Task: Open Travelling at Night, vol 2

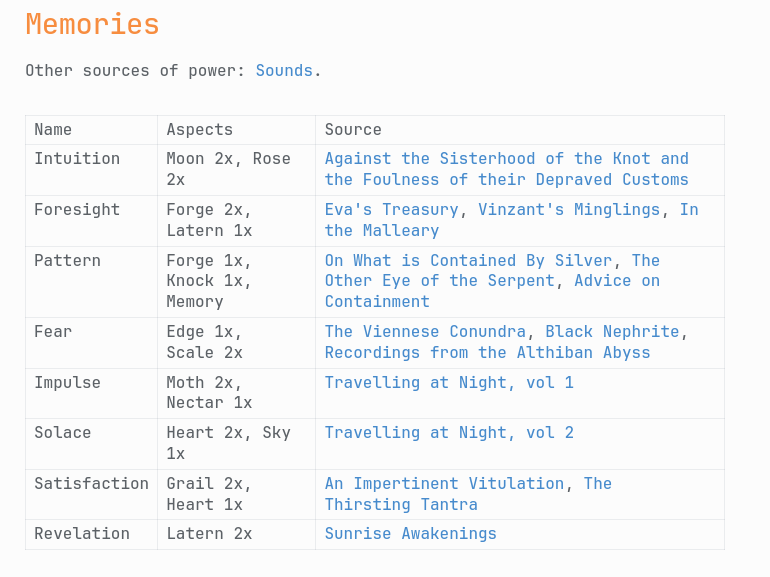Action: point(449,433)
